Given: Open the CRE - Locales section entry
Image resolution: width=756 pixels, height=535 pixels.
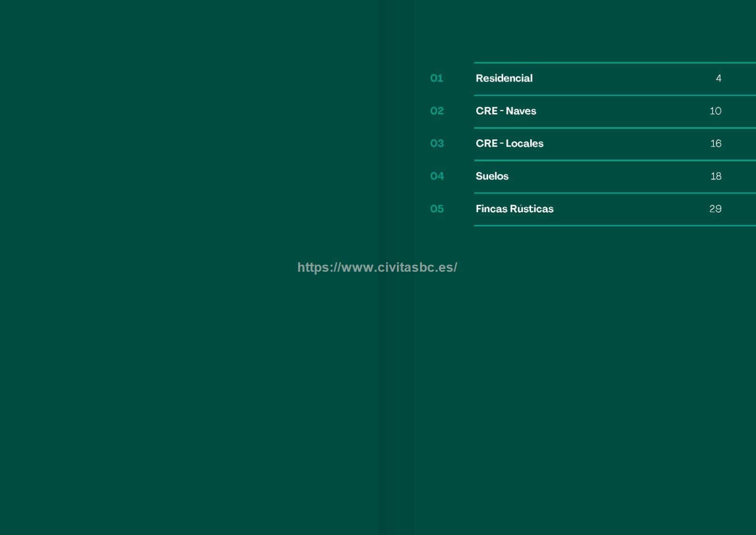Looking at the screenshot, I should pos(509,144).
